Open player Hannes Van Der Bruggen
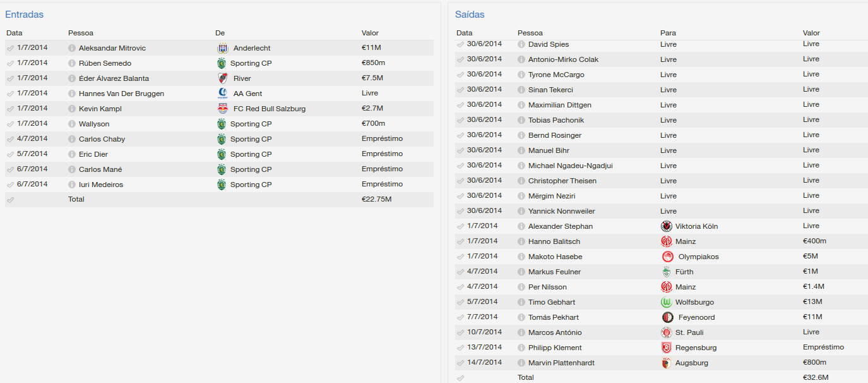 tap(121, 94)
